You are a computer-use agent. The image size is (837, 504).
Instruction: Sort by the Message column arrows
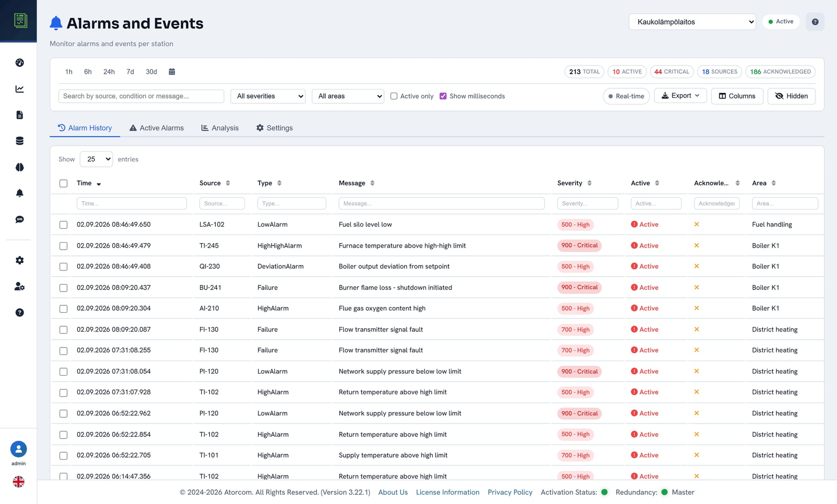[x=372, y=183]
